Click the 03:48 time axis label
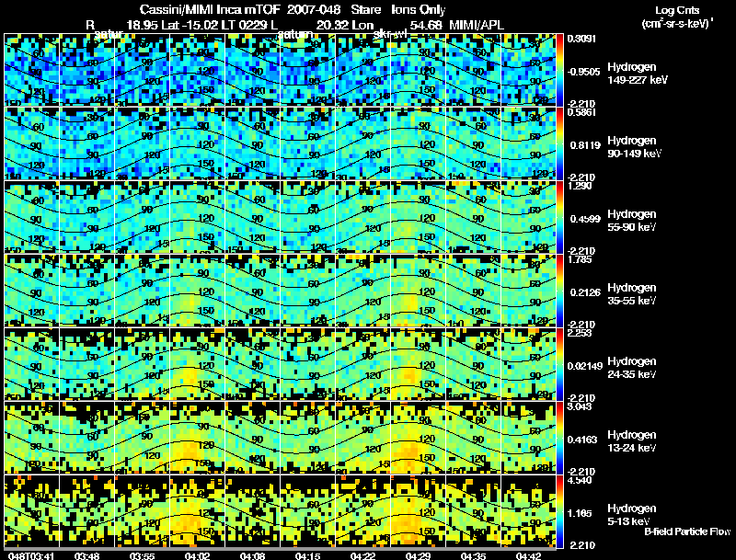The image size is (736, 560). click(x=86, y=556)
